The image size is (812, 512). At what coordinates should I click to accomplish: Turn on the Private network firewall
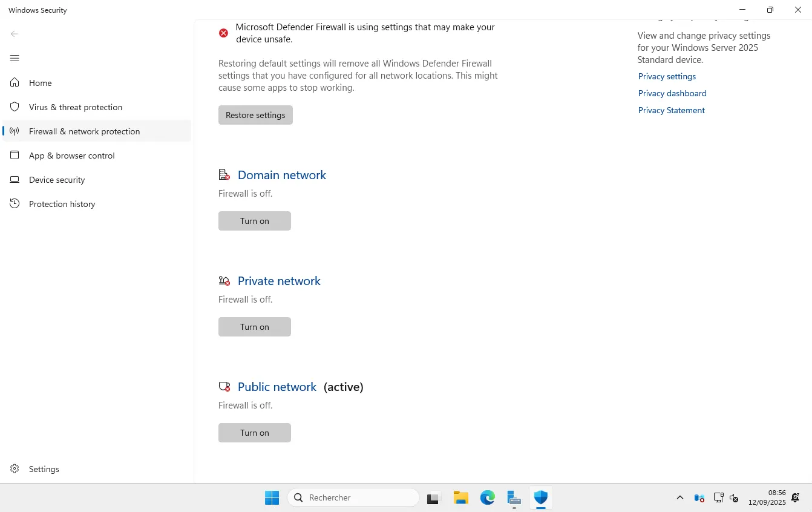point(254,327)
